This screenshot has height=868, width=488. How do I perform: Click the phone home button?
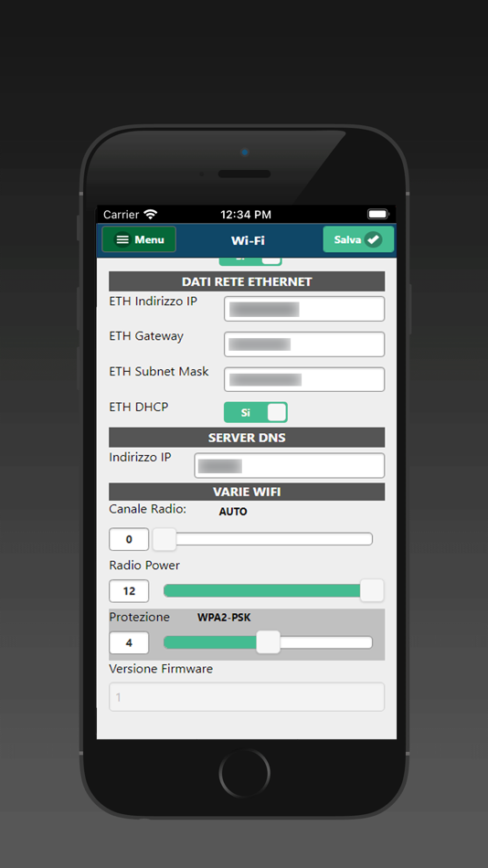tap(244, 773)
